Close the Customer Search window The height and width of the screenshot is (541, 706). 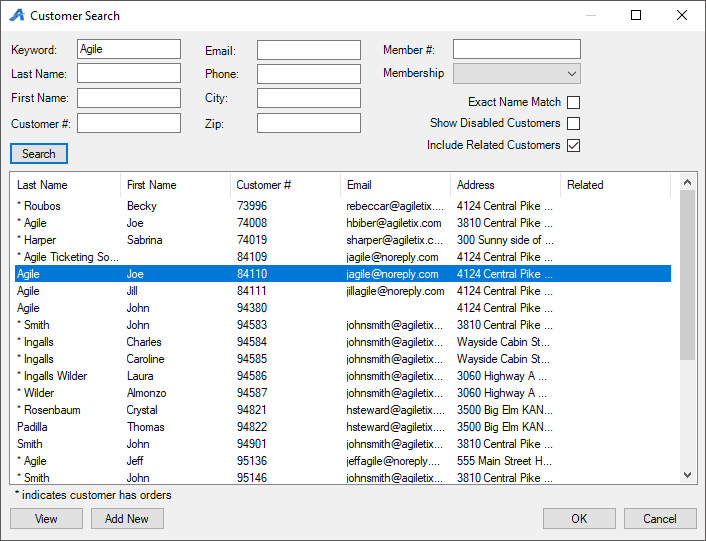tap(682, 15)
